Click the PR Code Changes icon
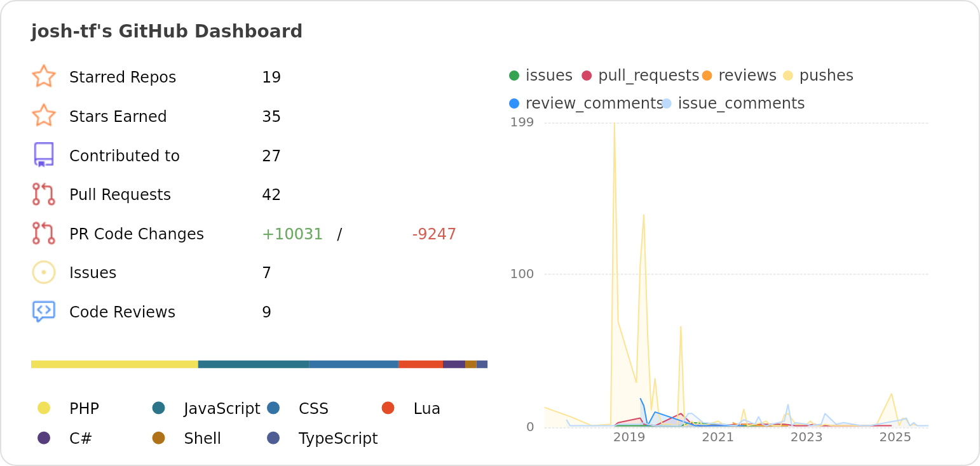The height and width of the screenshot is (466, 980). [43, 233]
